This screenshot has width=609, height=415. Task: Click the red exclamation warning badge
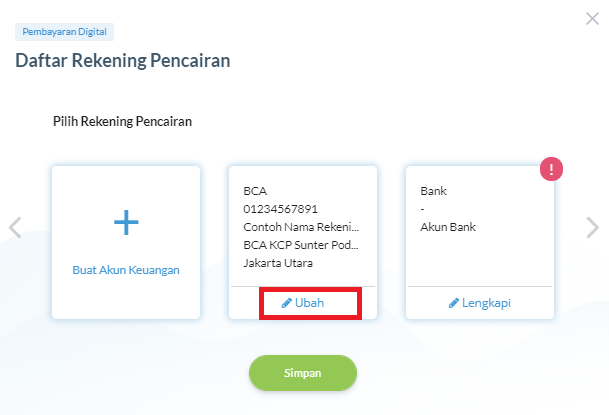(x=551, y=169)
